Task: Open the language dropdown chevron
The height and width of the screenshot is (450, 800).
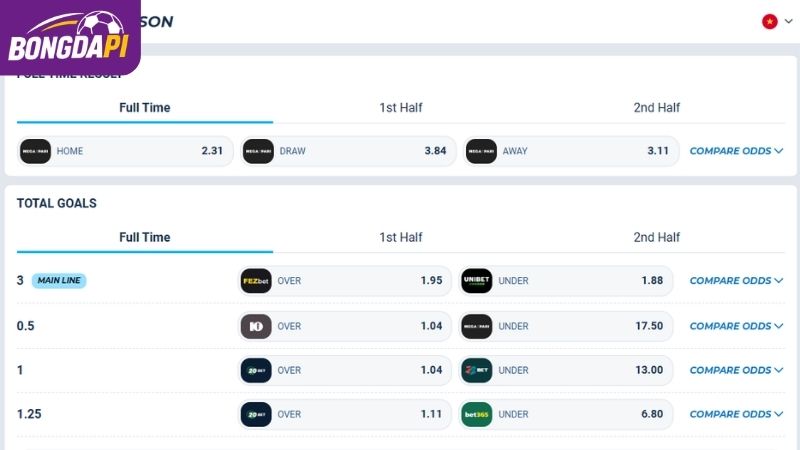Action: pos(788,21)
